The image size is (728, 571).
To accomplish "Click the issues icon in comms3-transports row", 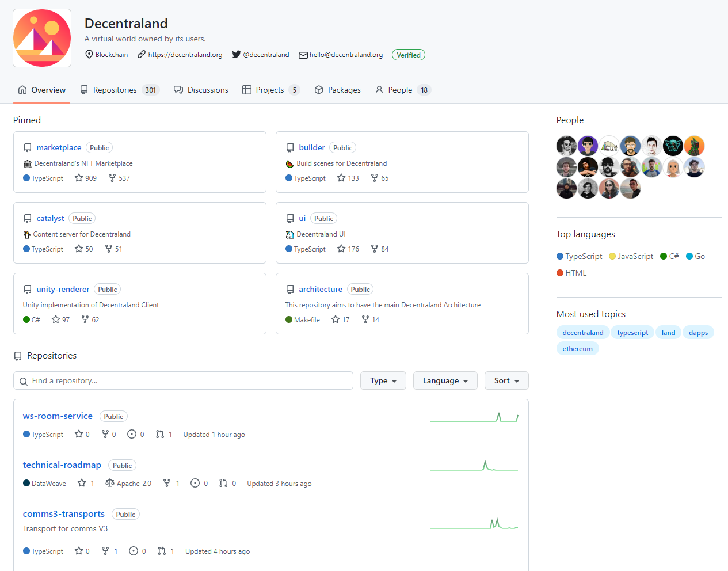I will click(134, 551).
